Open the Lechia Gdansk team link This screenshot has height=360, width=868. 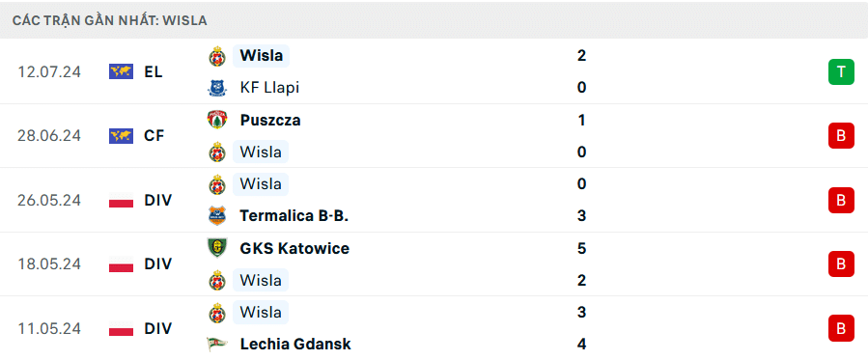click(295, 344)
